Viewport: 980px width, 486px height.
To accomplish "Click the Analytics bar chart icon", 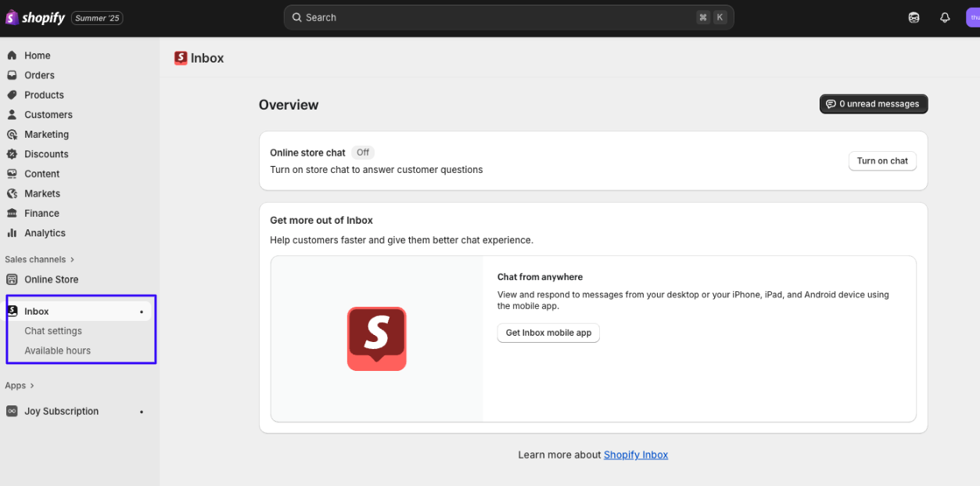I will point(12,233).
